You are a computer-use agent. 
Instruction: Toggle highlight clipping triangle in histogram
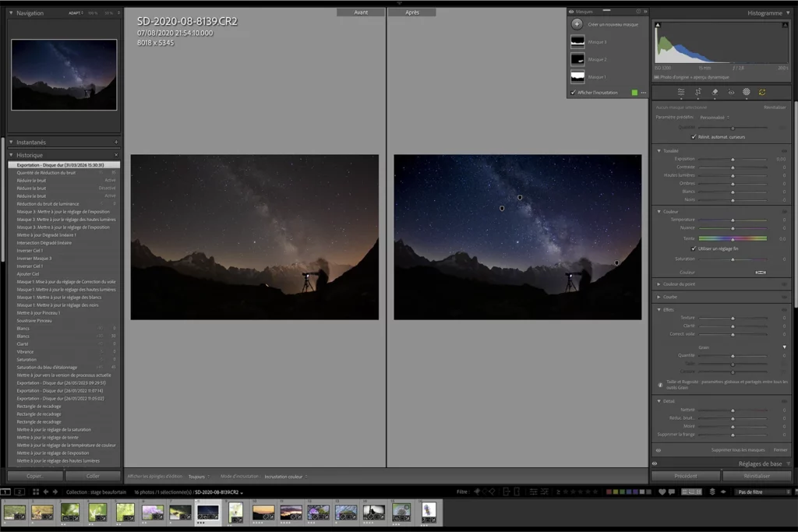(785, 24)
